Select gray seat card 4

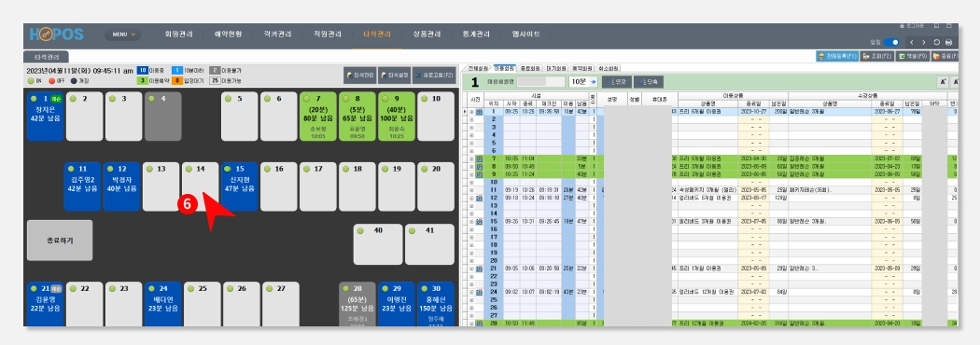coord(162,116)
